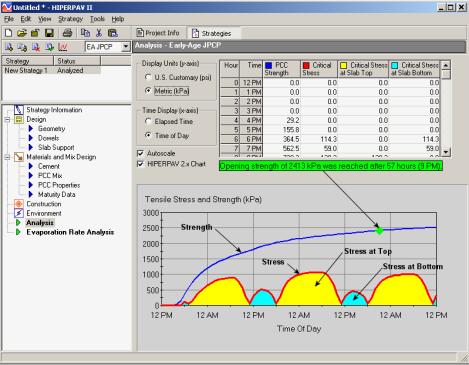Click the delete strategy icon with red X
The width and height of the screenshot is (469, 365).
36,47
